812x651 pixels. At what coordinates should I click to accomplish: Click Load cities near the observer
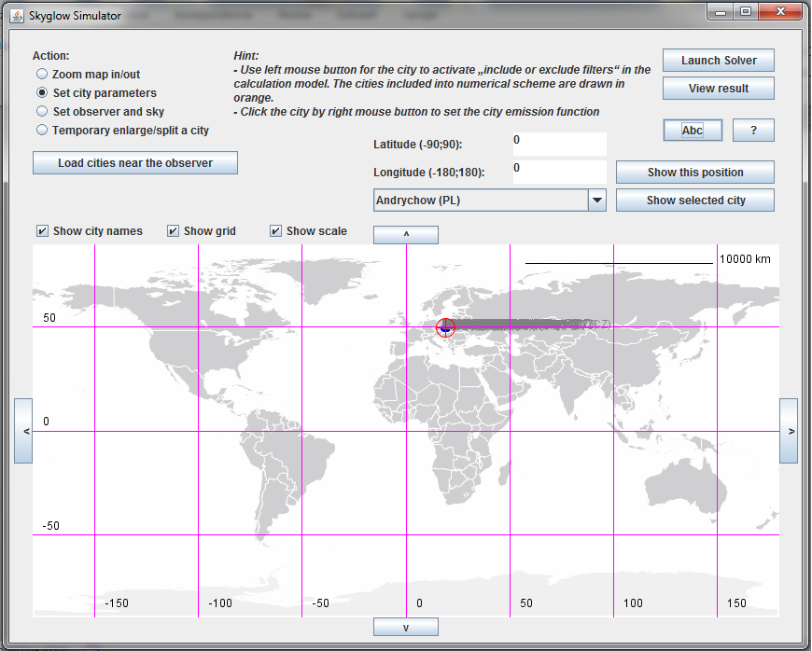[x=135, y=163]
